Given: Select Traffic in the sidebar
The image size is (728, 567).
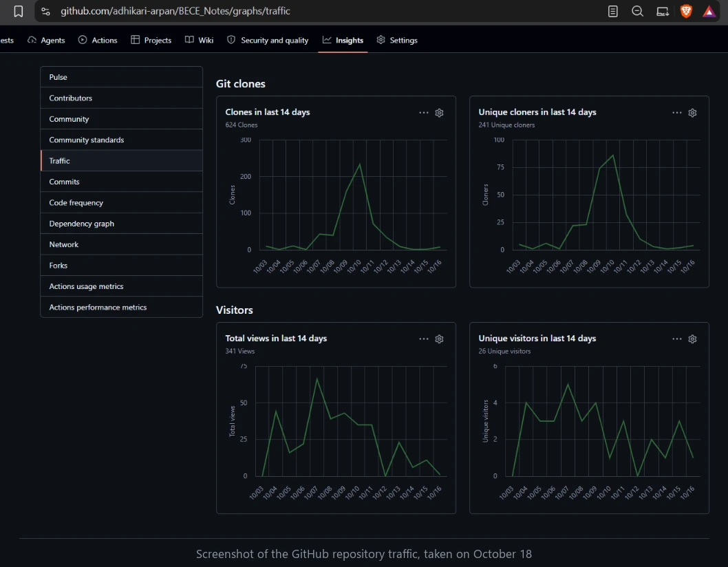Looking at the screenshot, I should point(122,161).
